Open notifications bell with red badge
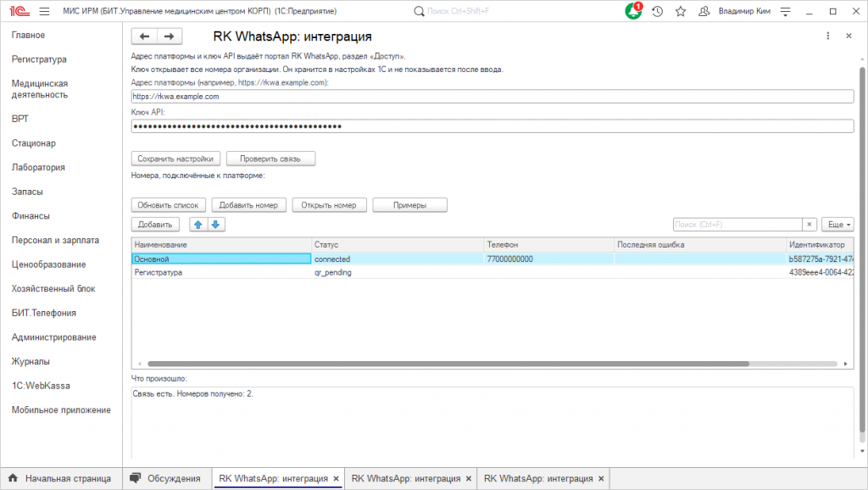 point(633,10)
